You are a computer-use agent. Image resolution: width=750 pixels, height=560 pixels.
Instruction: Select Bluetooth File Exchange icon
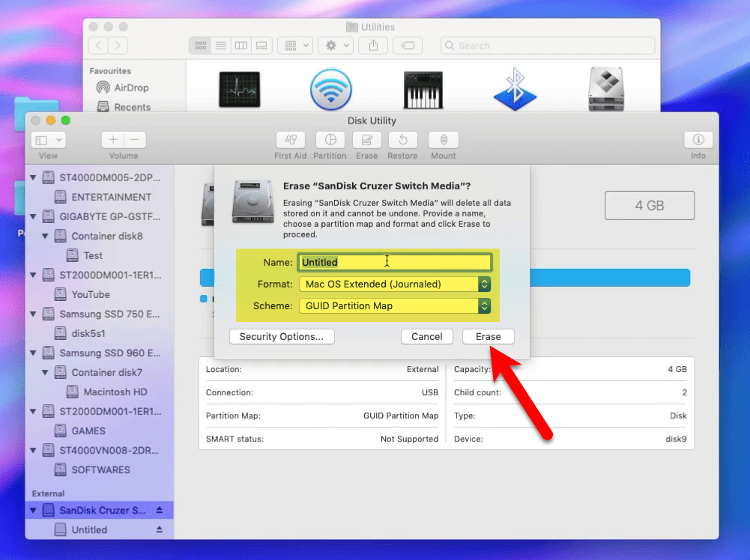tap(515, 89)
